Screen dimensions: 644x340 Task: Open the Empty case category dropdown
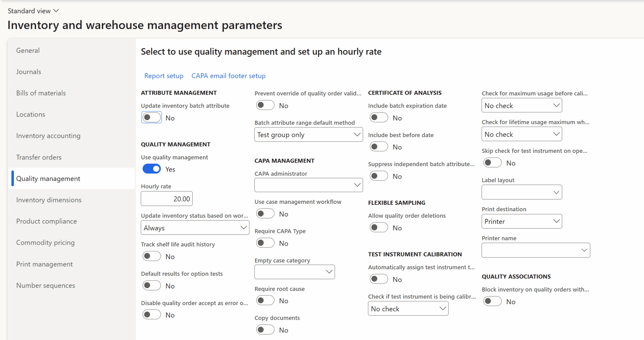click(x=294, y=272)
